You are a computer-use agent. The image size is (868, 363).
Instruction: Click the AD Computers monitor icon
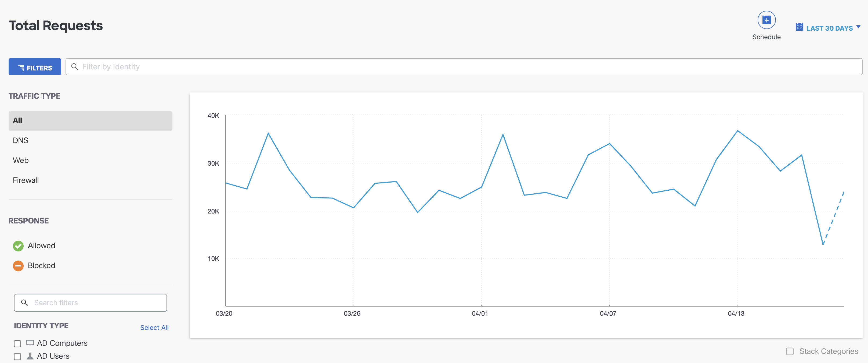[30, 343]
